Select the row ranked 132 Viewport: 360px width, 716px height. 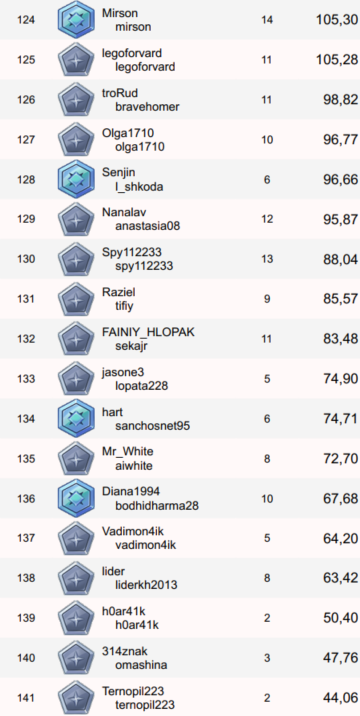click(180, 339)
